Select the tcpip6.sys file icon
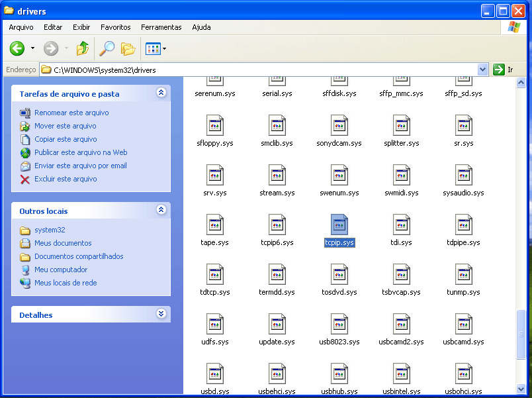Screen dimensions: 532x398 (277, 225)
